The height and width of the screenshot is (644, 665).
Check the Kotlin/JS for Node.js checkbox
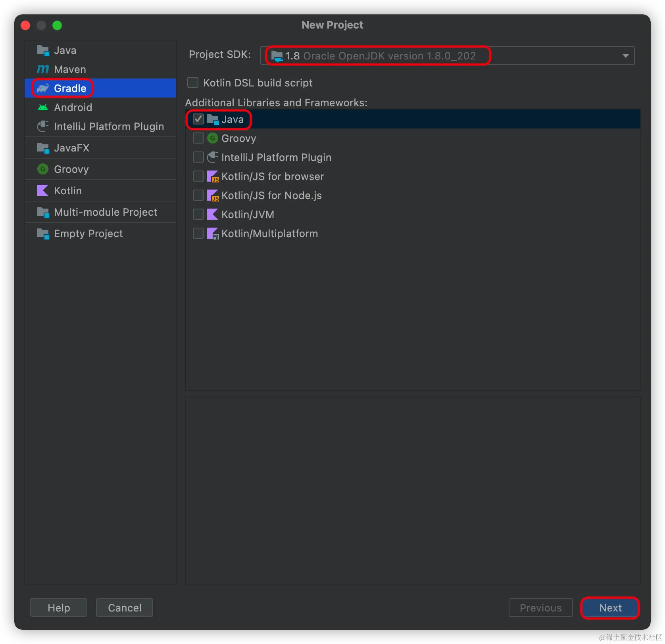click(x=198, y=195)
